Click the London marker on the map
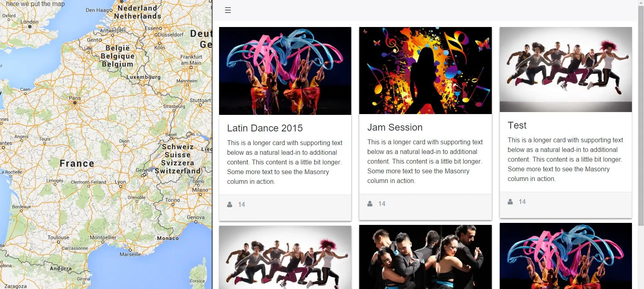 30,27
